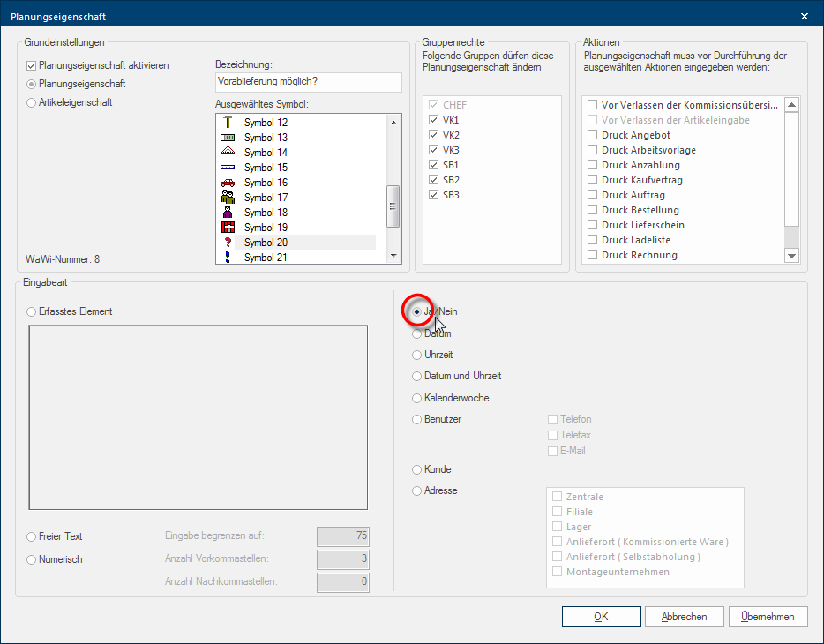This screenshot has height=644, width=824.
Task: Disable the VK2 group permission checkbox
Action: tap(433, 135)
